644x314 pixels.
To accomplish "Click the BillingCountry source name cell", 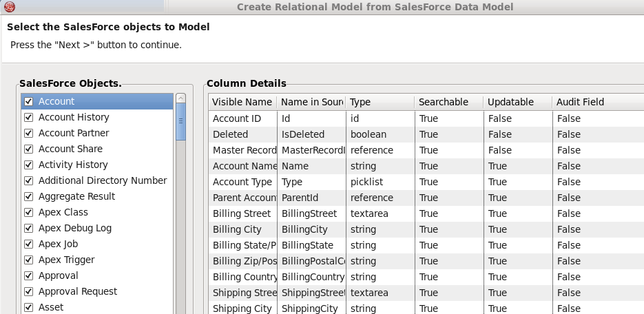I will 312,277.
